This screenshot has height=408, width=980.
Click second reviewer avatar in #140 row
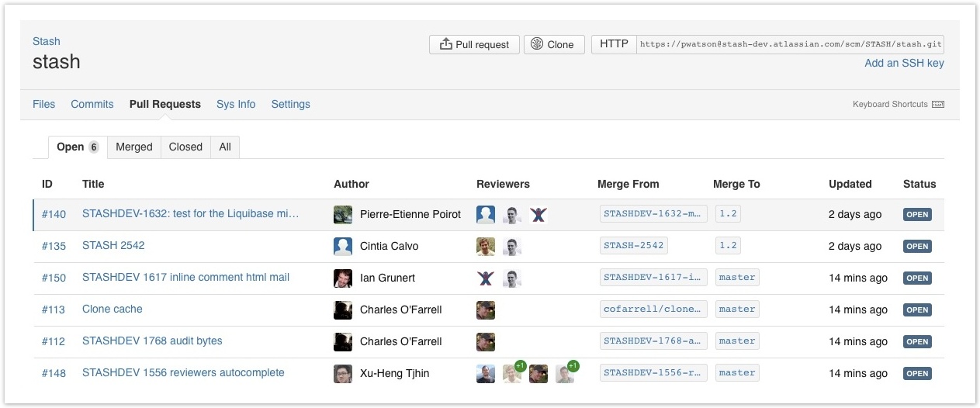(x=512, y=215)
